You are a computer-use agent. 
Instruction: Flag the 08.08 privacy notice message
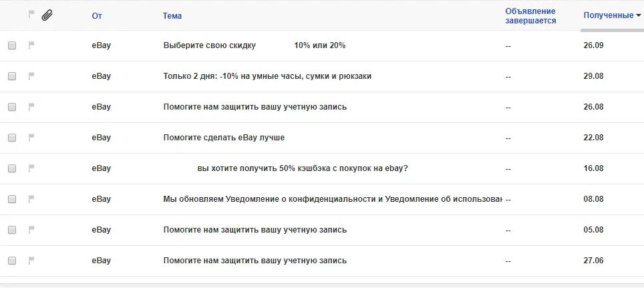click(x=31, y=199)
